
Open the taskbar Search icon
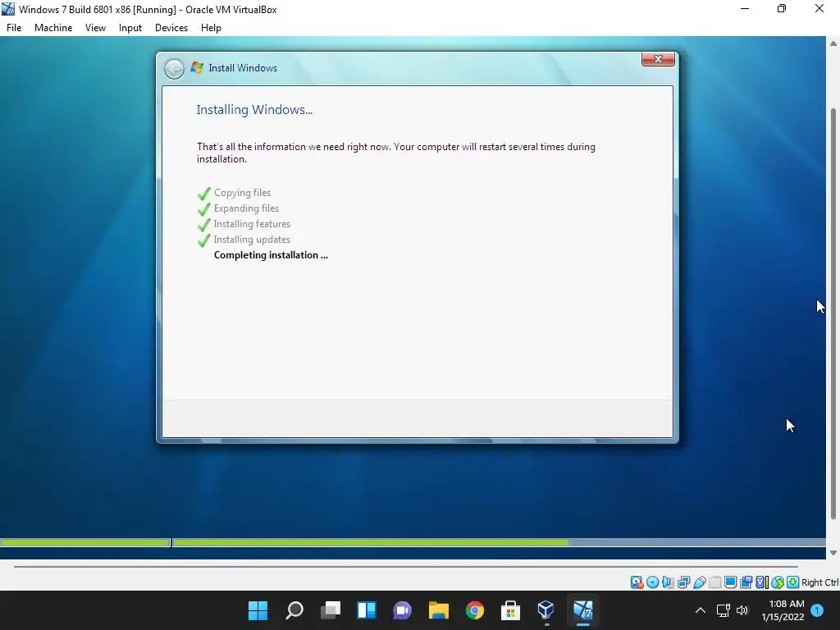coord(294,610)
